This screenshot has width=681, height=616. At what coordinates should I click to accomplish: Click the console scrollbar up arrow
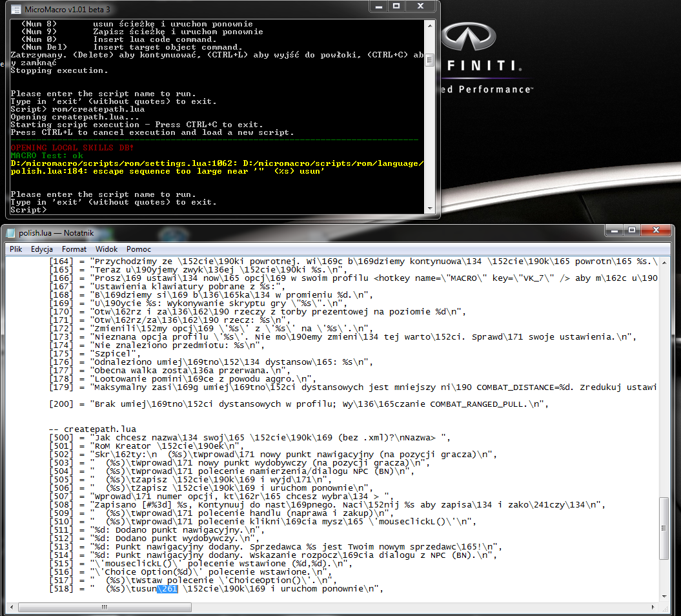coord(430,25)
